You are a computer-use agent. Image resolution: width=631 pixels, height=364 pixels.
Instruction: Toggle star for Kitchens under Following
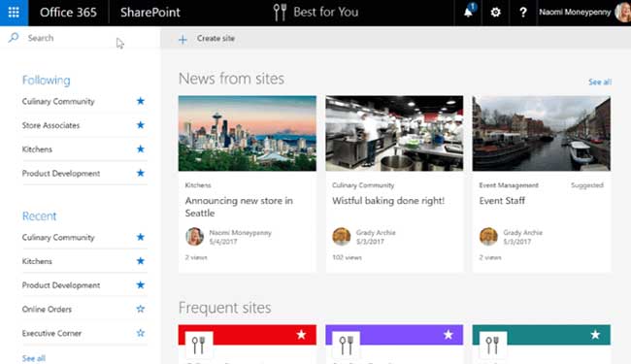pos(140,149)
